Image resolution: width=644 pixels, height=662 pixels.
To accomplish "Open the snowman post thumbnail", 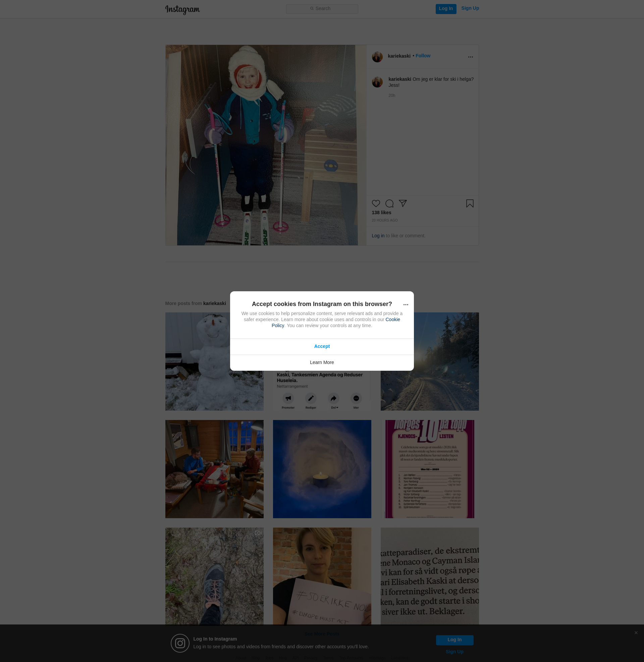I will (214, 362).
